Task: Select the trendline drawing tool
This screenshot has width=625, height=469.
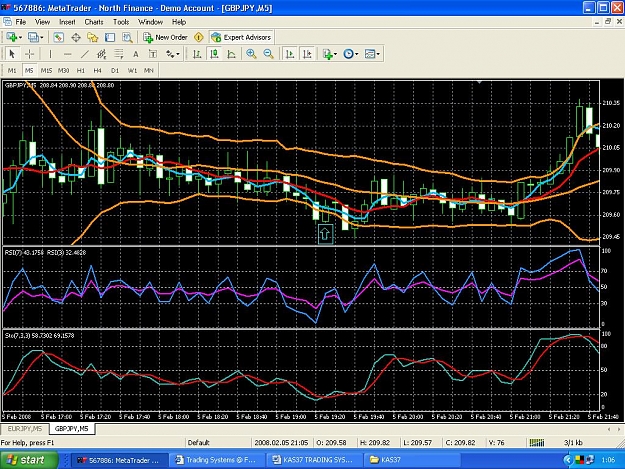Action: coord(85,54)
